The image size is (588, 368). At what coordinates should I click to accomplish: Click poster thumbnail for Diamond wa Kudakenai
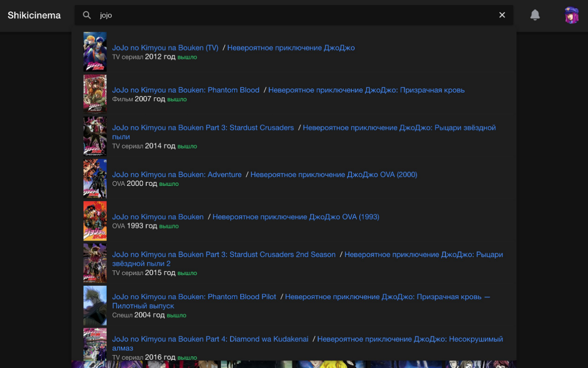tap(95, 345)
